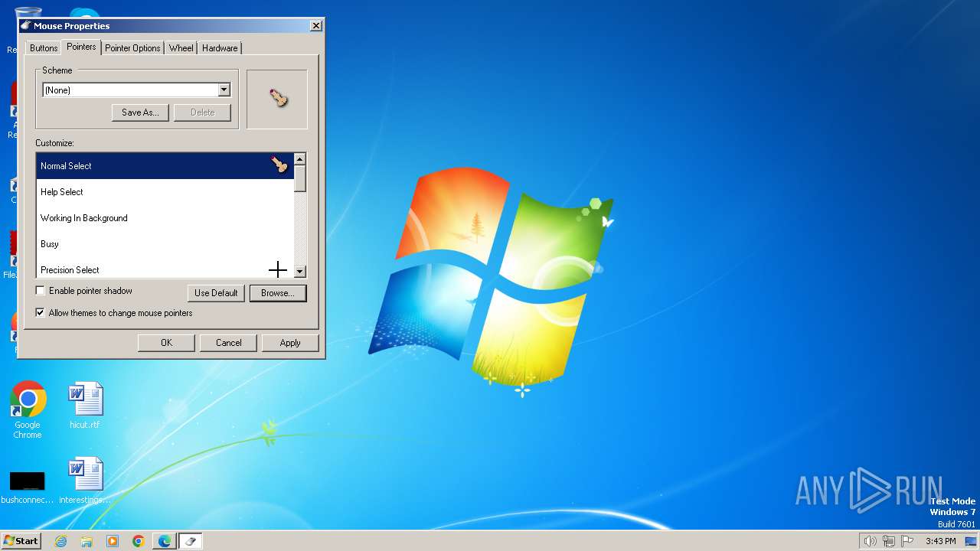Click the pointer list scrollbar thumb
The height and width of the screenshot is (551, 980).
click(x=300, y=178)
